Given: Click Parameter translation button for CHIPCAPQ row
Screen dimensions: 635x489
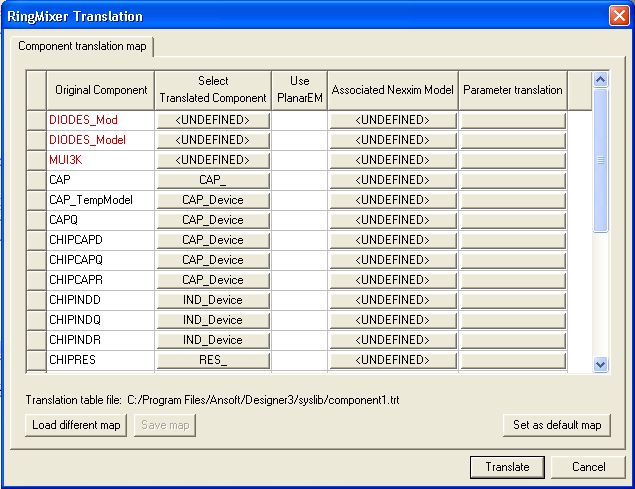Looking at the screenshot, I should [x=513, y=260].
